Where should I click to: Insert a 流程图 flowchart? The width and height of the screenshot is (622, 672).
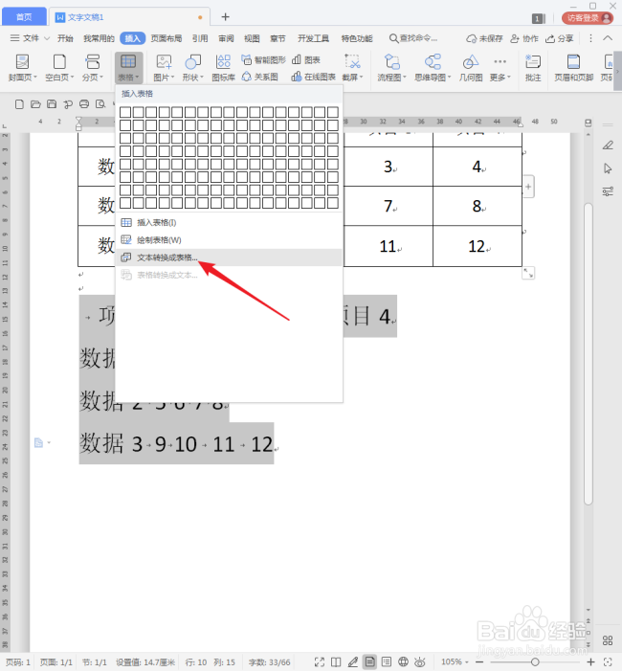[391, 67]
